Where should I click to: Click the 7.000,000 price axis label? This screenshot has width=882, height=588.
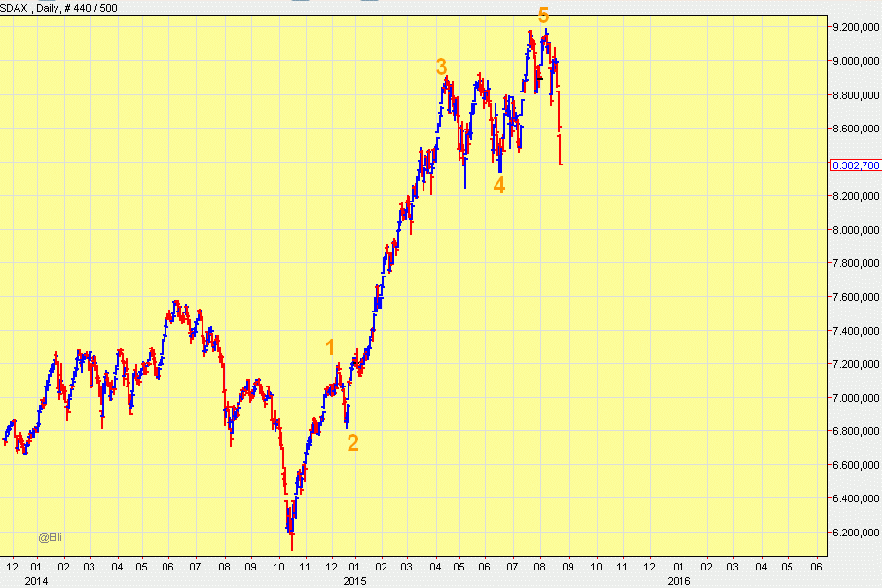click(x=856, y=398)
